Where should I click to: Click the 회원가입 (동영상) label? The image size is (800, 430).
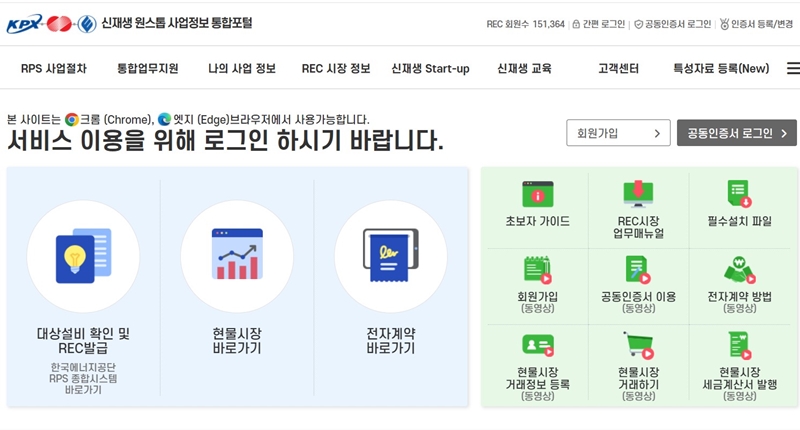(537, 302)
